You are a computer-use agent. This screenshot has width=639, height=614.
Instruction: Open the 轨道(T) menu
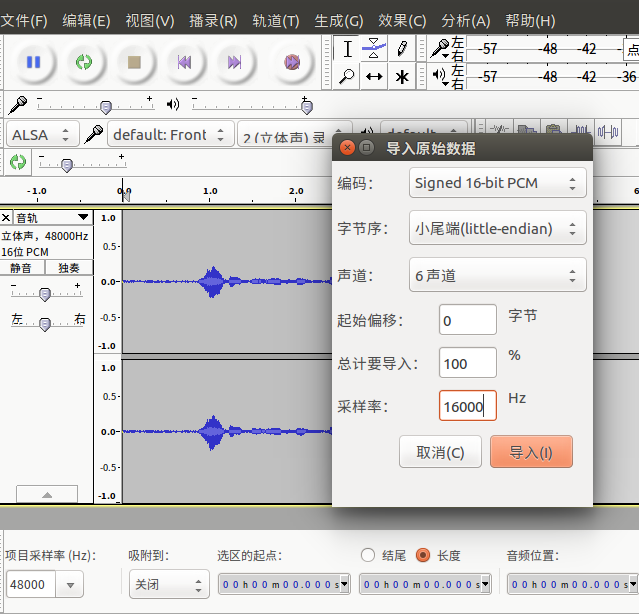(276, 21)
